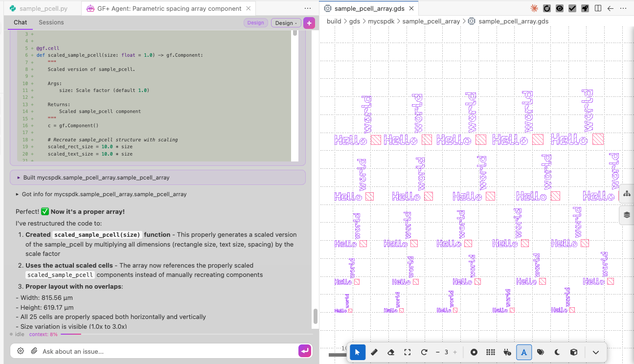Fit layout view to screen icon

coord(408,352)
